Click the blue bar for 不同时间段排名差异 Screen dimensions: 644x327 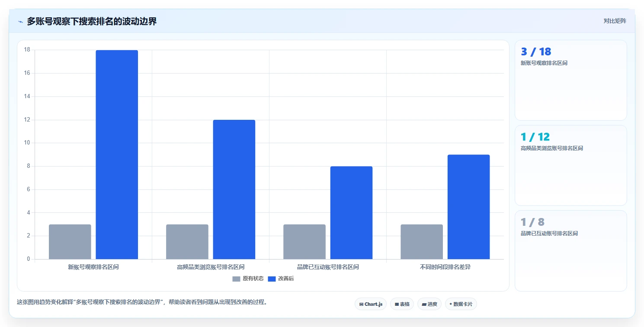pyautogui.click(x=468, y=207)
